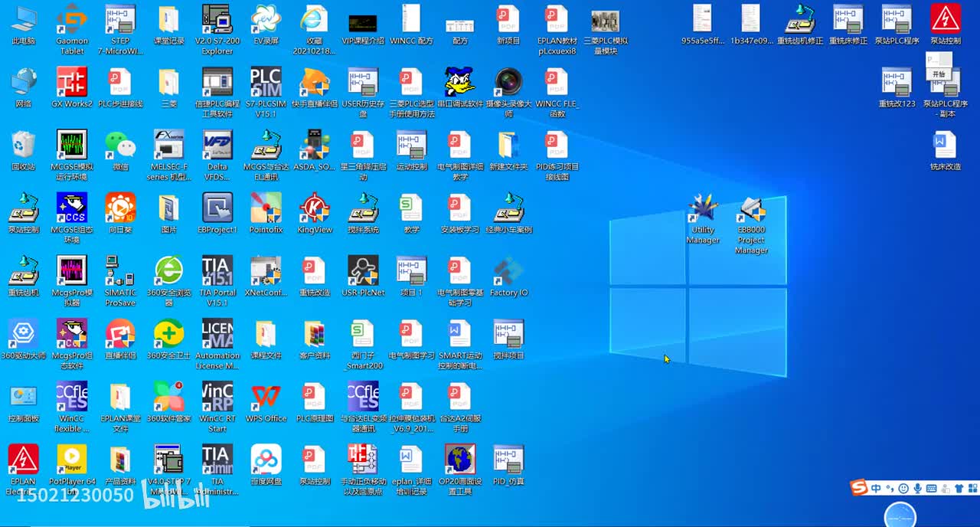
Task: Launch WinCC flexible shortcut
Action: point(72,407)
